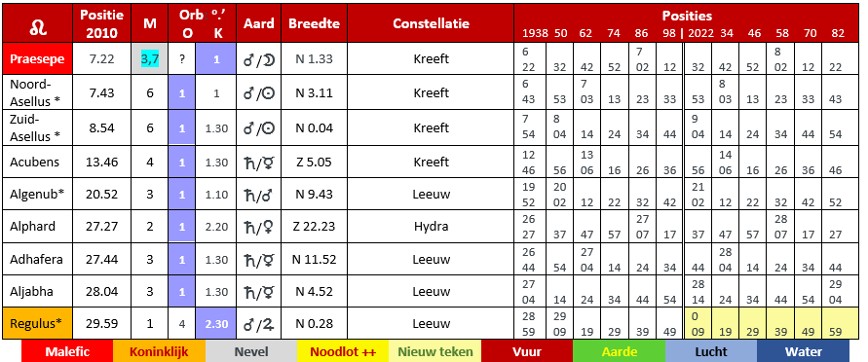Click the Zuid-Asellus * star name
The height and width of the screenshot is (362, 868).
[x=35, y=127]
